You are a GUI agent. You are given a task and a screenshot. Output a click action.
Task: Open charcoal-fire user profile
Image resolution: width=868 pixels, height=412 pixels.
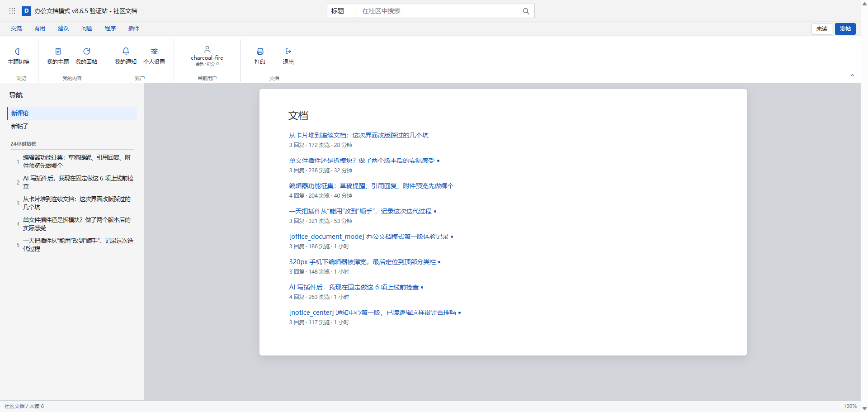[207, 56]
